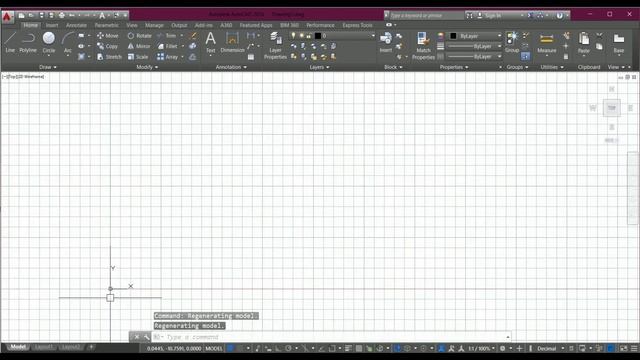Viewport: 640px width, 360px height.
Task: Activate the Rotate command
Action: click(x=140, y=36)
